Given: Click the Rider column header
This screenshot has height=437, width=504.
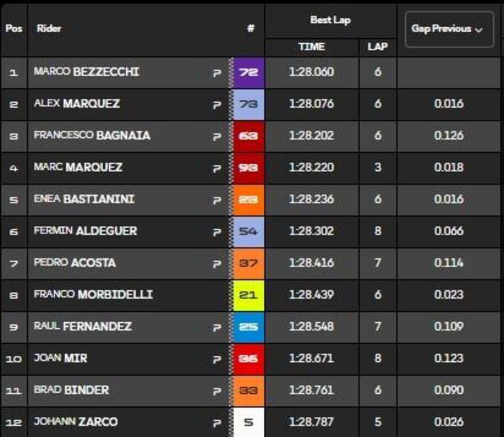Looking at the screenshot, I should pos(49,29).
